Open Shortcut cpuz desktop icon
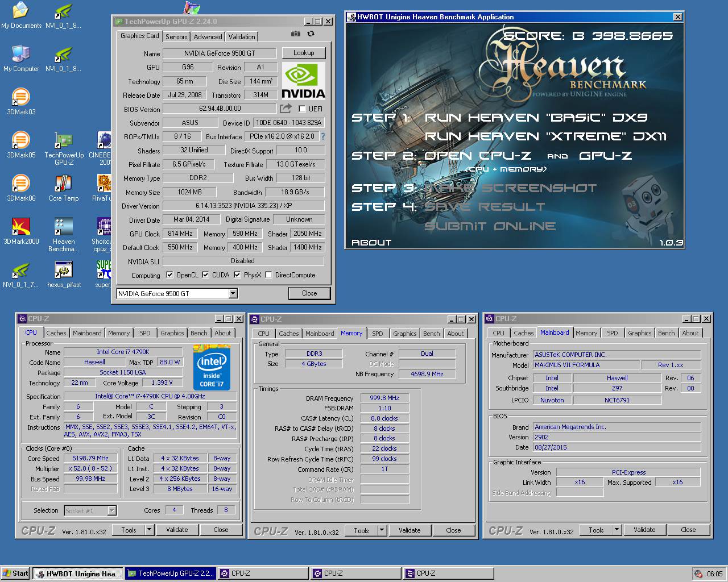 coord(102,235)
